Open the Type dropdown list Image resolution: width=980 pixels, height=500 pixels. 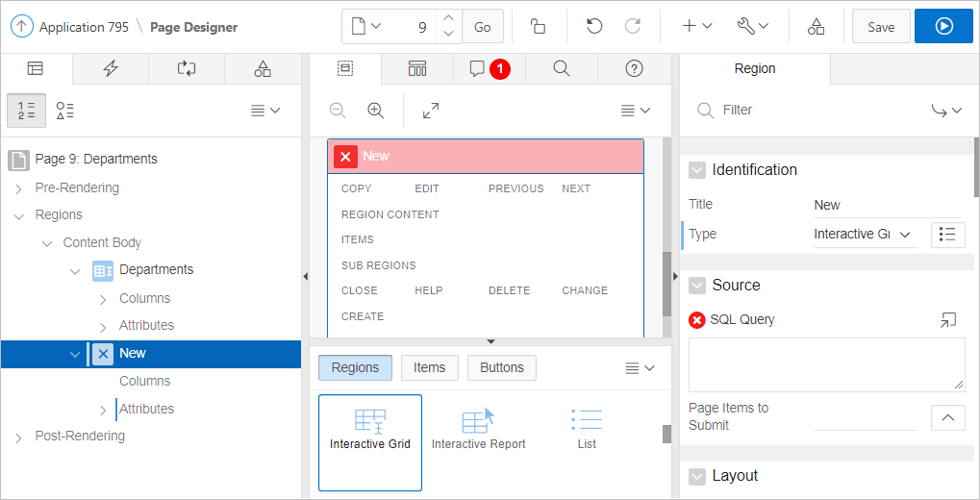[x=865, y=235]
